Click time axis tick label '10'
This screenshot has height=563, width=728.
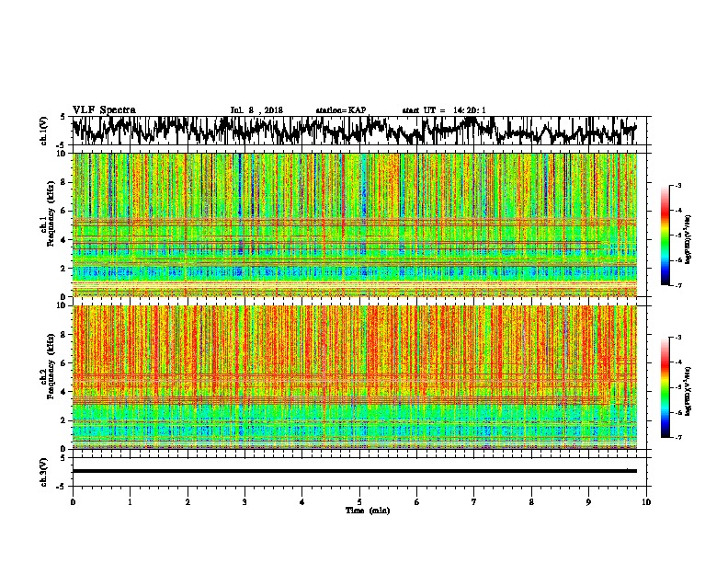pyautogui.click(x=646, y=502)
